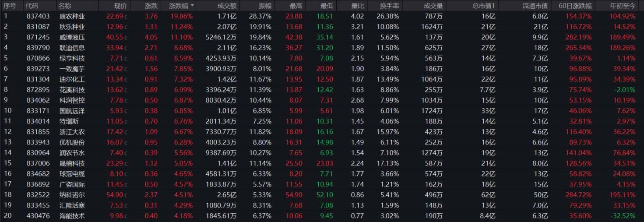Select 海能技术 in the last row
The width and height of the screenshot is (644, 222).
click(72, 216)
